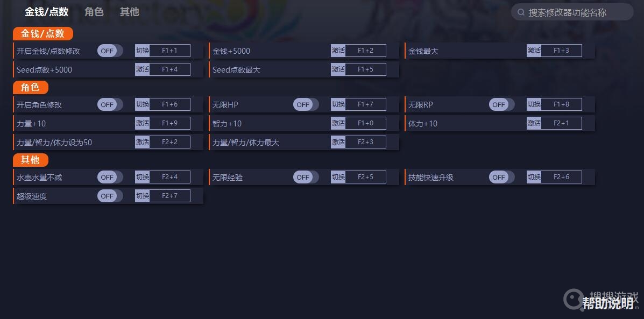644x319 pixels.
Task: Open the 其他 tab
Action: tap(129, 12)
